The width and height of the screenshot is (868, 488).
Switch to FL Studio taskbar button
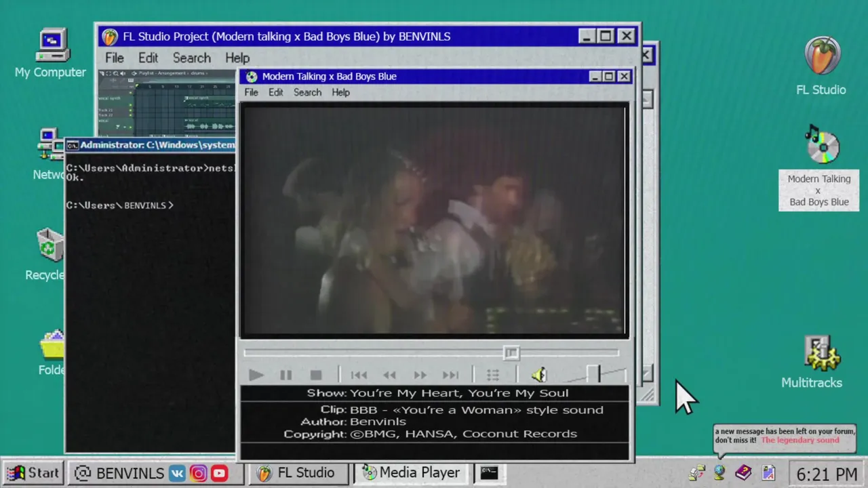(x=298, y=472)
